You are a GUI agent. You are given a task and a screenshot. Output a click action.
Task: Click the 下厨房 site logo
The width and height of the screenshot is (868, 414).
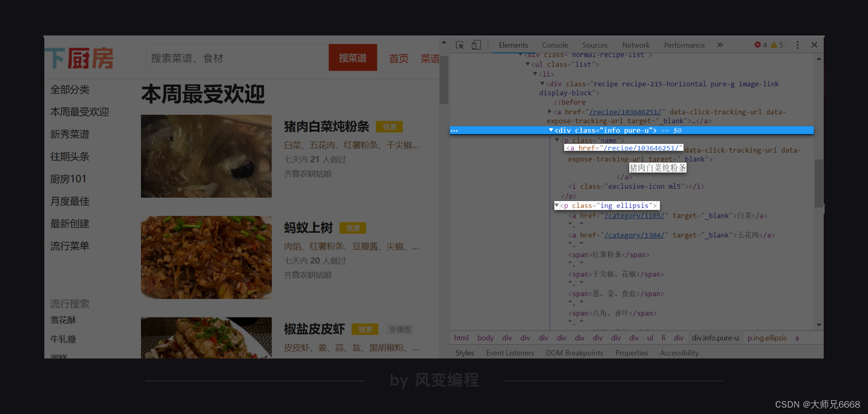(x=80, y=58)
